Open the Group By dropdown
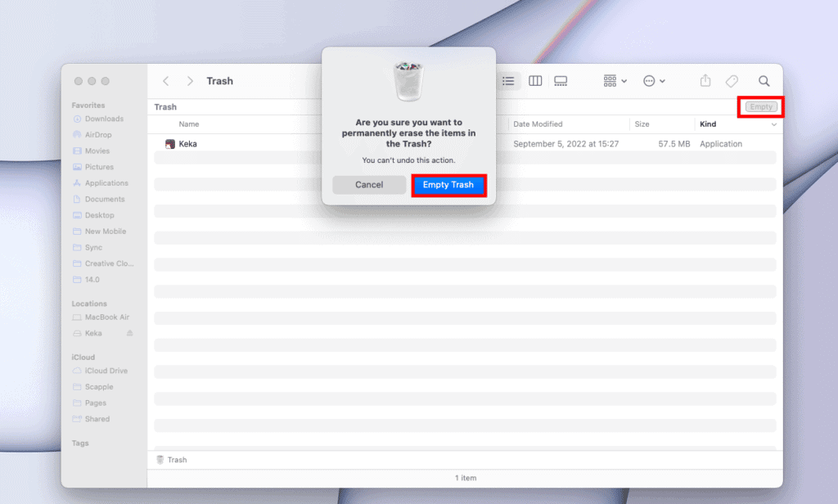Screen dimensions: 838x504 [612, 81]
